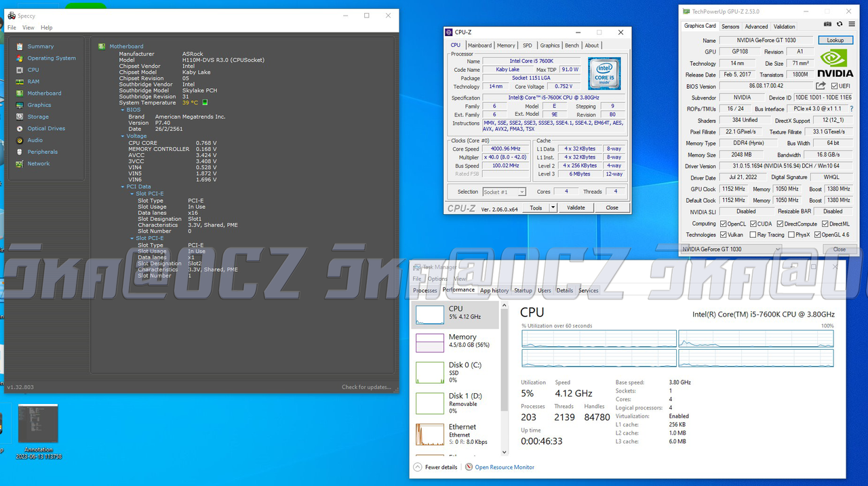868x486 pixels.
Task: Click the Close button in CPU-Z
Action: [x=612, y=208]
